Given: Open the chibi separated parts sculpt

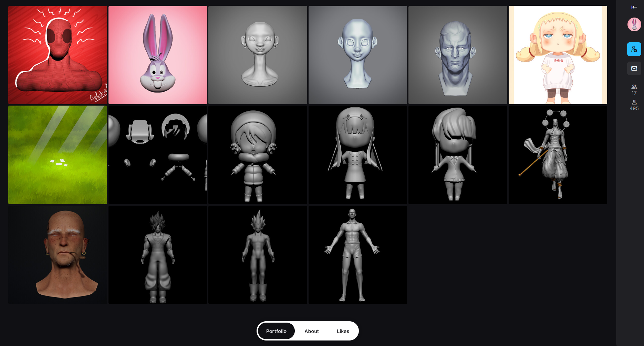Looking at the screenshot, I should coord(158,155).
